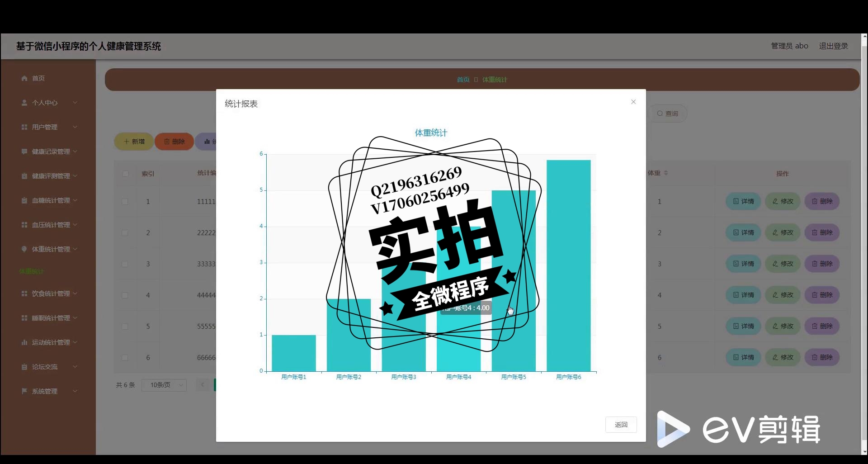Click the 运动统计管理 chart icon
Viewport: 868px width, 464px height.
pos(24,342)
